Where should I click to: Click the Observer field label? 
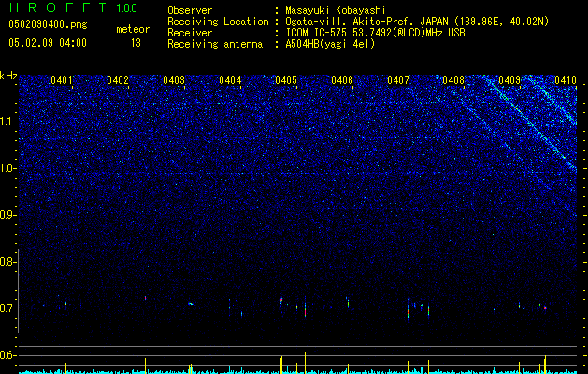pyautogui.click(x=190, y=10)
